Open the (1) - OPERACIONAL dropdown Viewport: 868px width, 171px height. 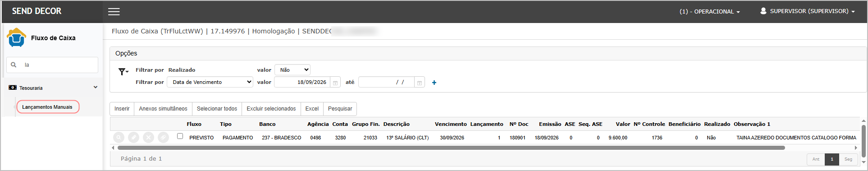coord(709,12)
